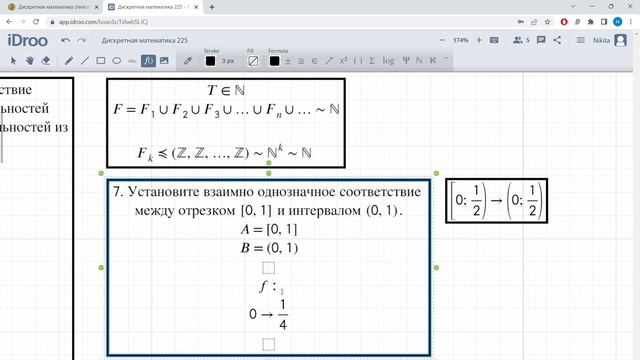This screenshot has height=360, width=640.
Task: Open the saved passwords key icon
Action: click(520, 22)
